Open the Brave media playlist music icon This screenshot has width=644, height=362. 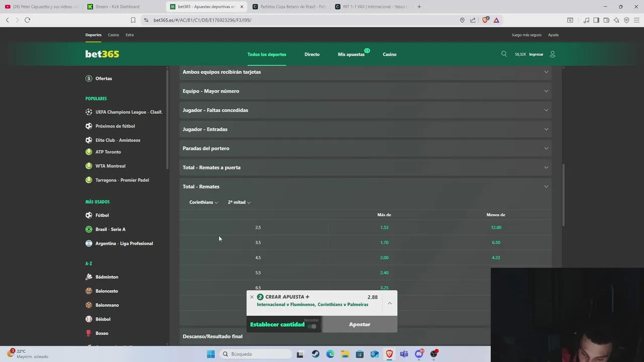586,20
